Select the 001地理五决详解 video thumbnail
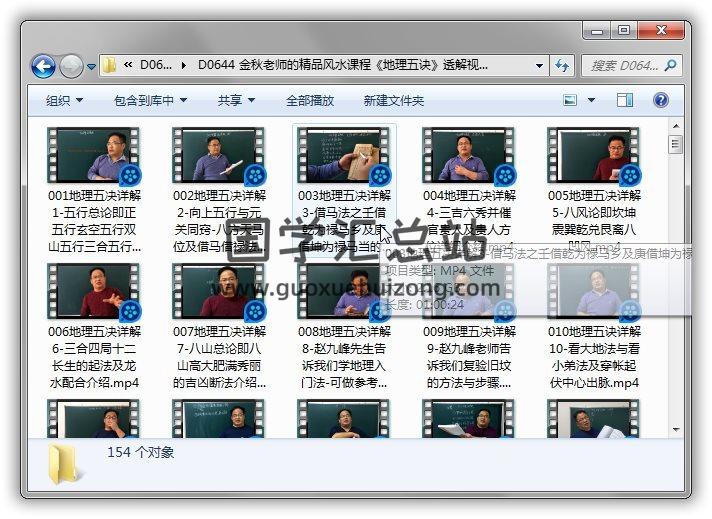The width and height of the screenshot is (712, 519). 94,154
